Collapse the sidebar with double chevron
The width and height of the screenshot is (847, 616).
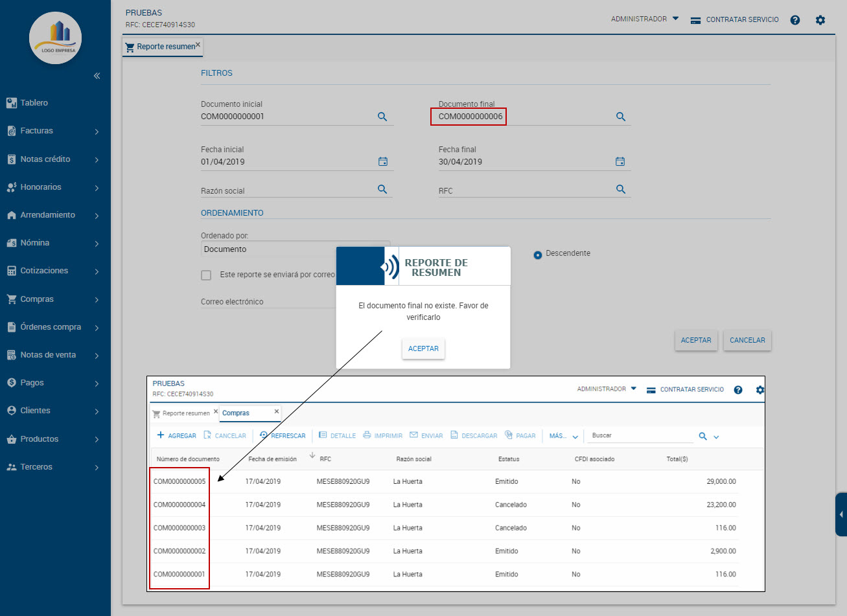[97, 76]
